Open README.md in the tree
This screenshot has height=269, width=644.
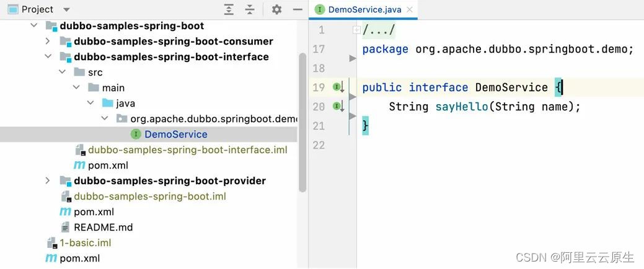point(103,227)
